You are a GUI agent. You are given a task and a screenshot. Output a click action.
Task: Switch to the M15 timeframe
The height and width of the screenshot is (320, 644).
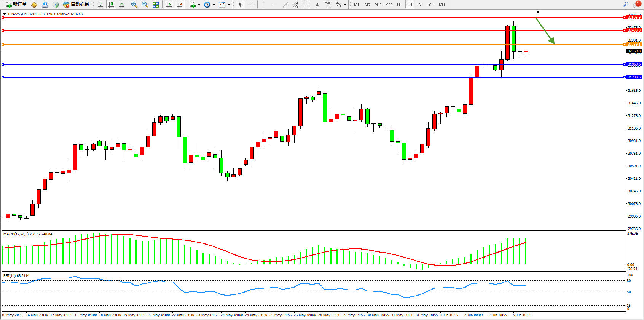pos(378,5)
